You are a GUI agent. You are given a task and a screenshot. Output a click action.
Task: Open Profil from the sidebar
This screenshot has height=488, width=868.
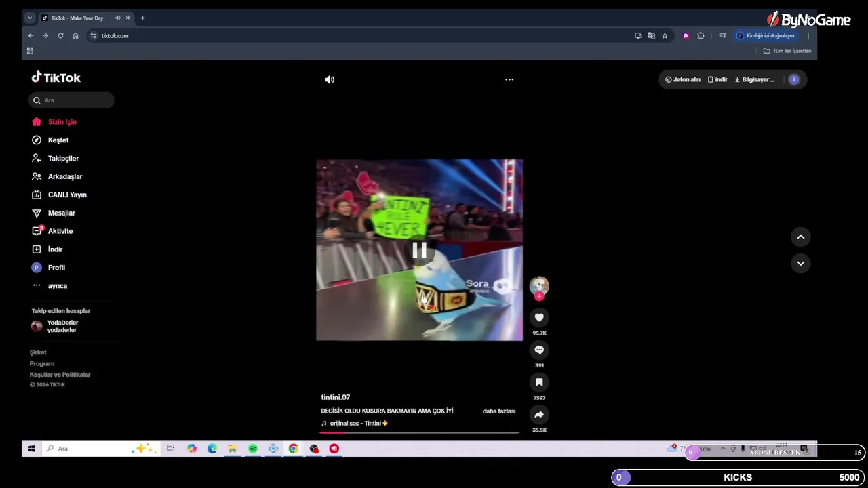point(48,268)
